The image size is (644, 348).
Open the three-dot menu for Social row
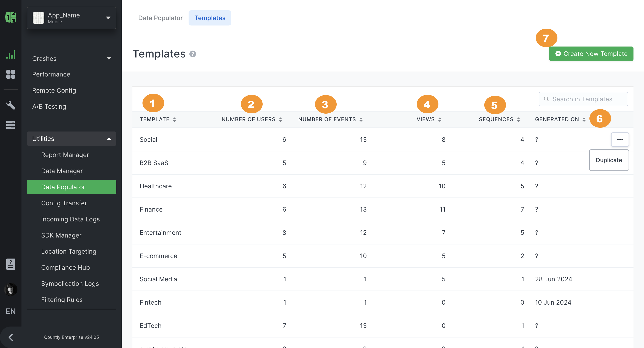tap(620, 140)
